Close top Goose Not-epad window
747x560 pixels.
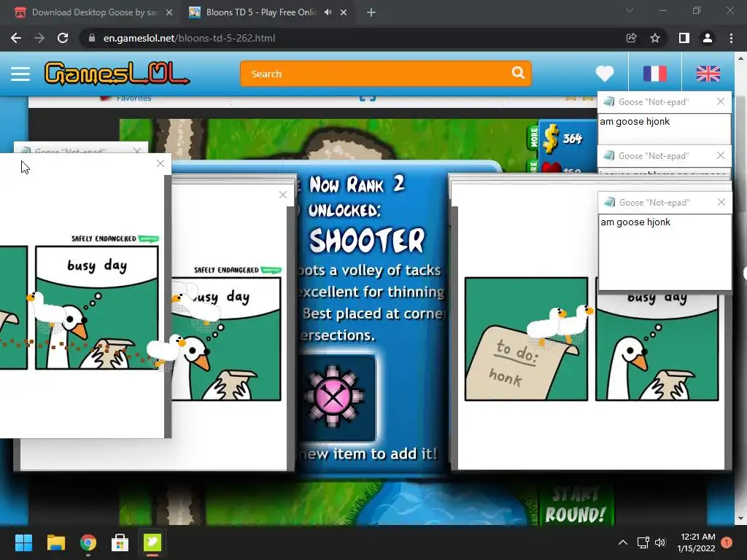click(x=720, y=101)
